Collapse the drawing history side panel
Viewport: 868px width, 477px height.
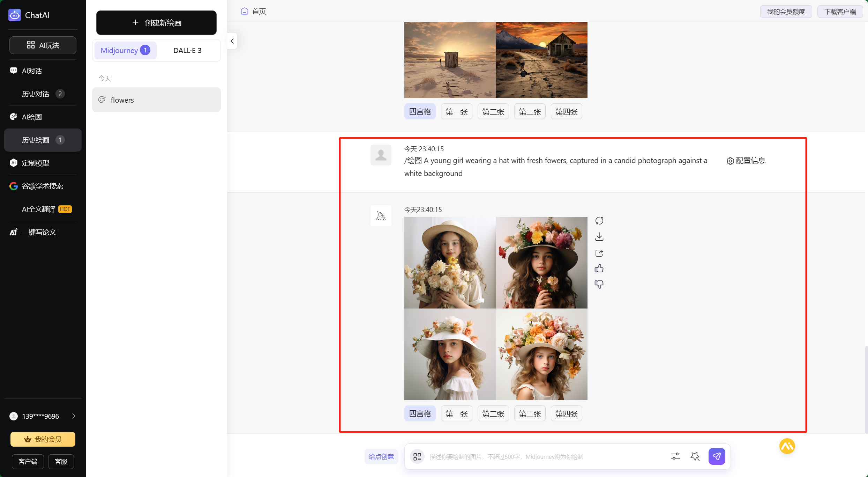[232, 41]
